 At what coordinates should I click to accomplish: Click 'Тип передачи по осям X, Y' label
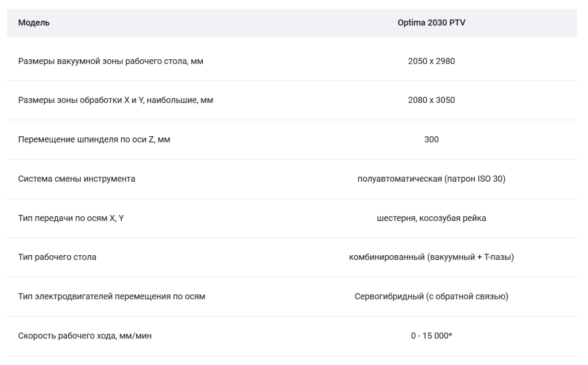pyautogui.click(x=71, y=218)
